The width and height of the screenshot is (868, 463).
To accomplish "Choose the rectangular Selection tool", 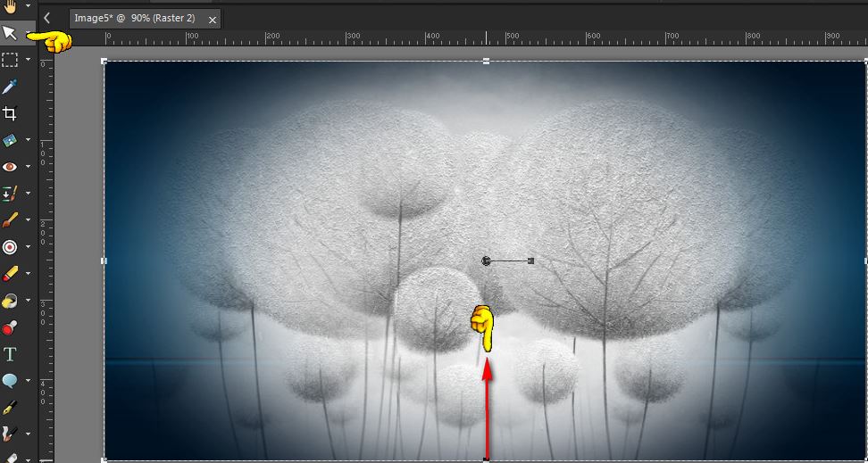I will [x=10, y=60].
